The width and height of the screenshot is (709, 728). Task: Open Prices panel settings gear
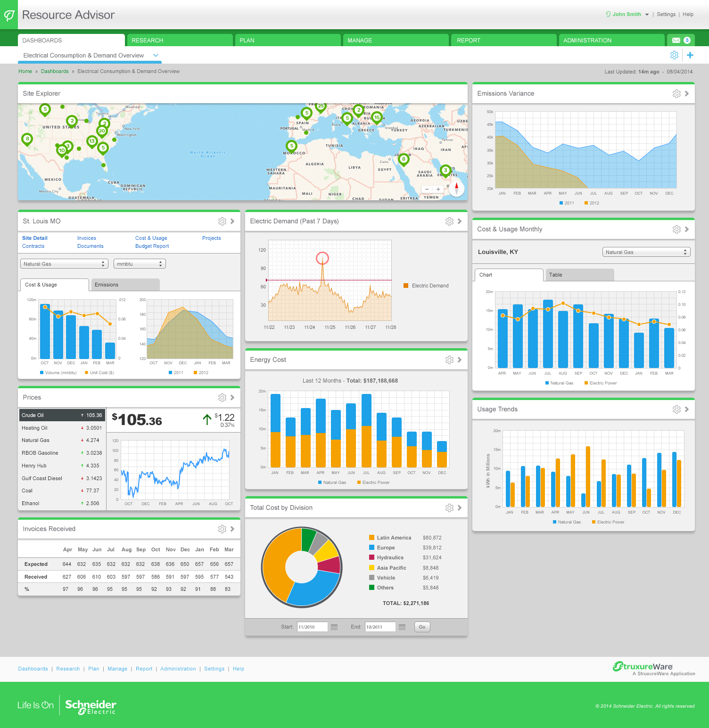[x=222, y=398]
